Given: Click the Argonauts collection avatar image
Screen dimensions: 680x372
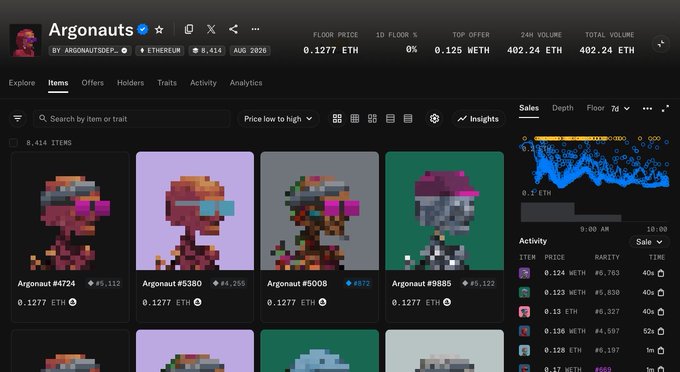Looking at the screenshot, I should [26, 40].
